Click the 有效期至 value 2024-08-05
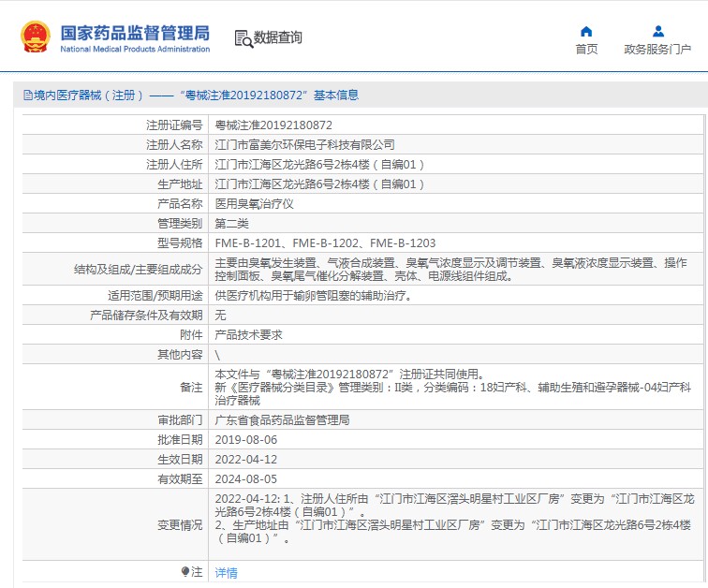 (x=246, y=478)
